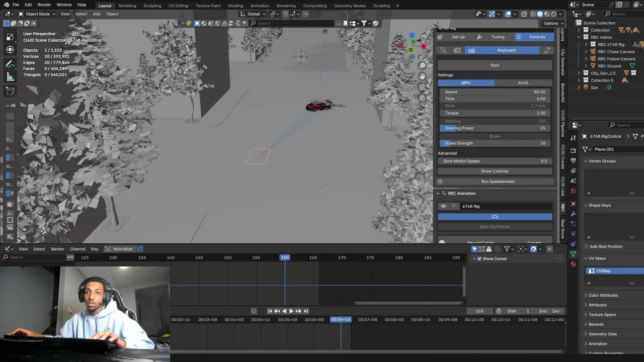Select the Annotate pencil tool
644x362 pixels.
pos(10,64)
